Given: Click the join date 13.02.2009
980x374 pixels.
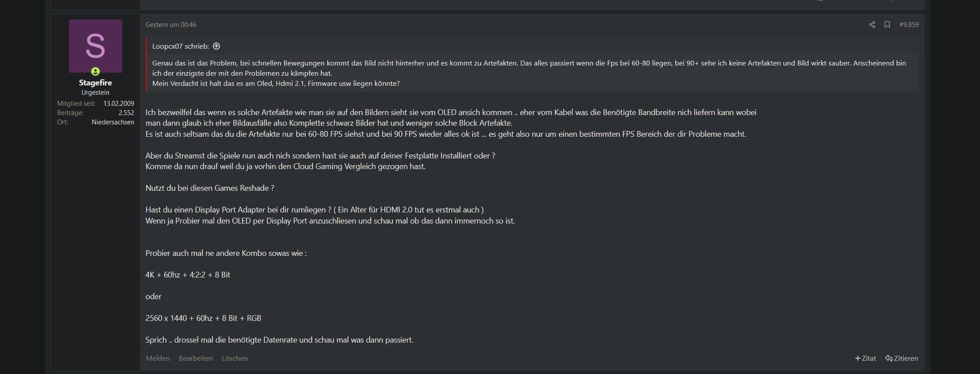Looking at the screenshot, I should tap(119, 104).
